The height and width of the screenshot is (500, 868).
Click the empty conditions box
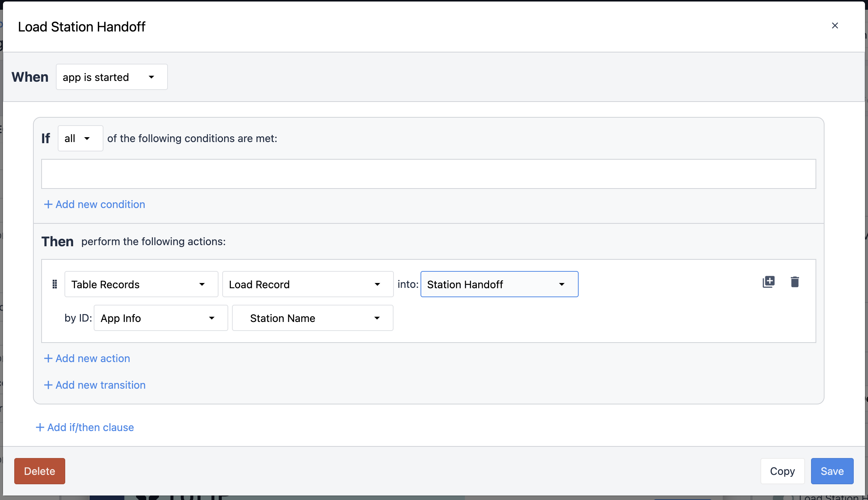click(x=428, y=174)
